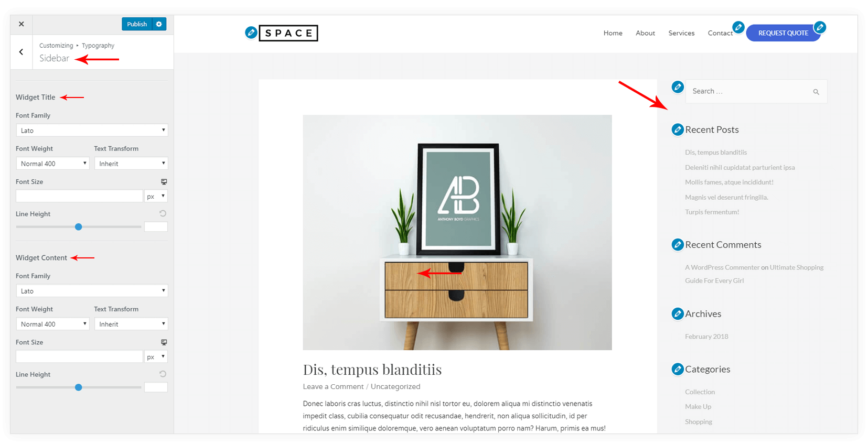Reset the Widget Title Line Height

tap(163, 213)
